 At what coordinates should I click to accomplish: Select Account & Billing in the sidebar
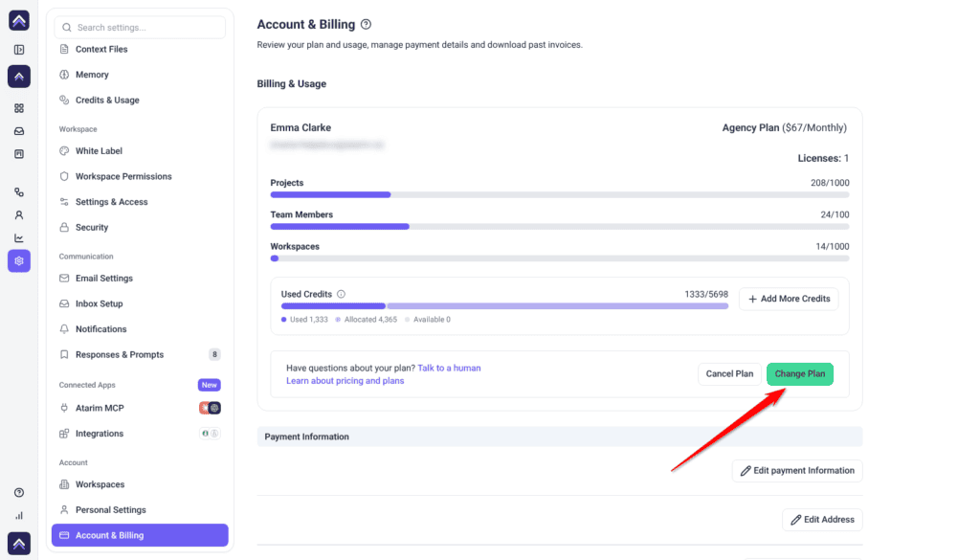(140, 535)
